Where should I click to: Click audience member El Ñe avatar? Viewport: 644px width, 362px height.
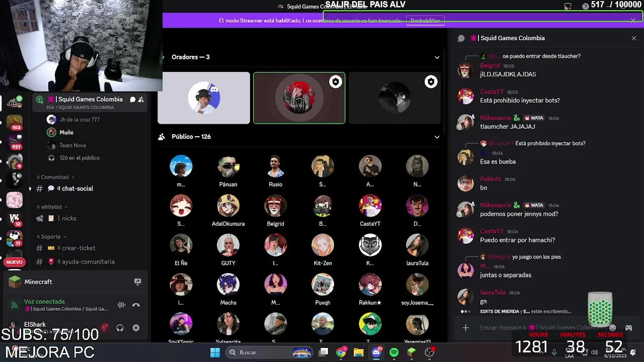(181, 245)
